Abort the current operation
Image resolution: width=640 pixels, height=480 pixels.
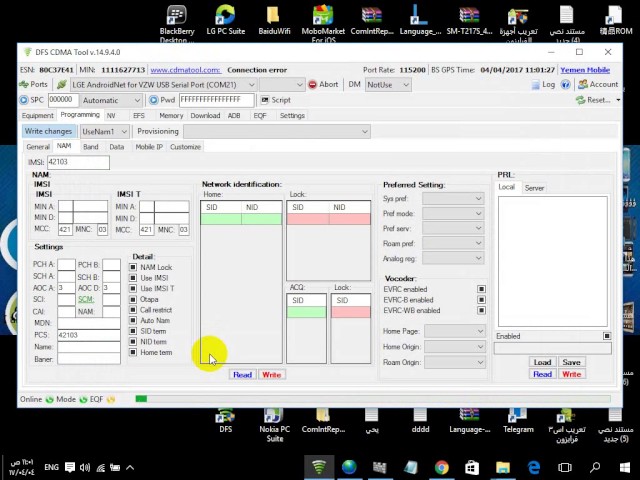323,84
